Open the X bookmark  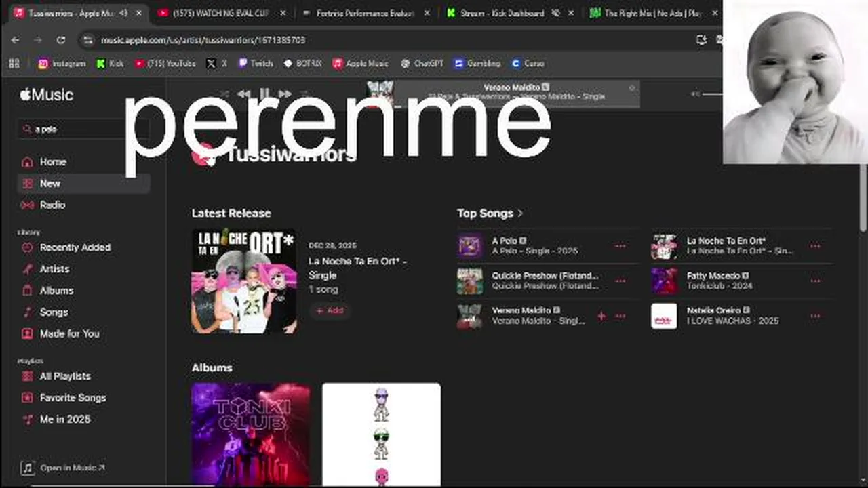(x=216, y=63)
